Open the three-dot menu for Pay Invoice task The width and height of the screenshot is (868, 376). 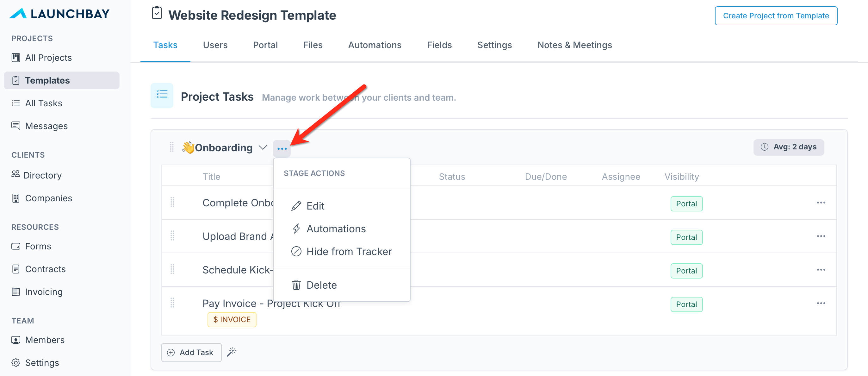pos(821,303)
